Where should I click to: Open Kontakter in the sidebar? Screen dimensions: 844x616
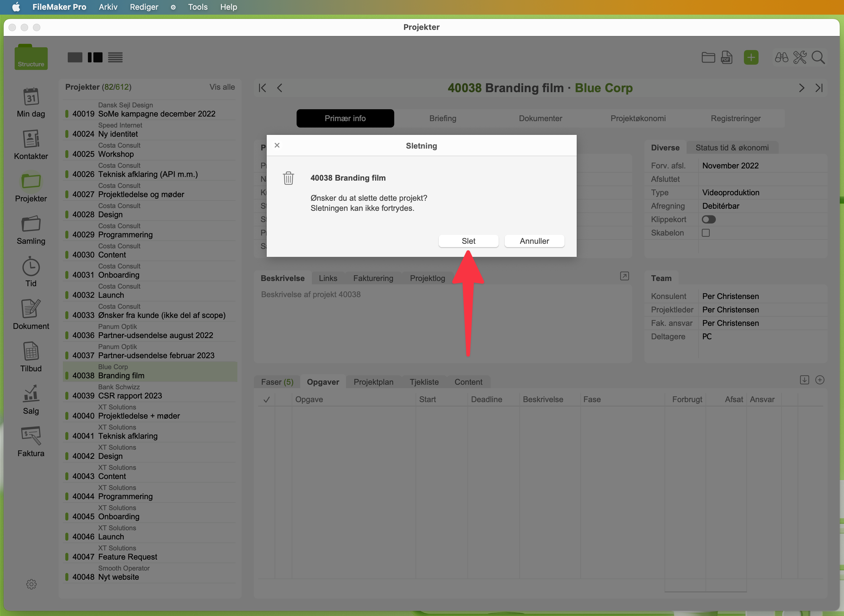pyautogui.click(x=31, y=139)
